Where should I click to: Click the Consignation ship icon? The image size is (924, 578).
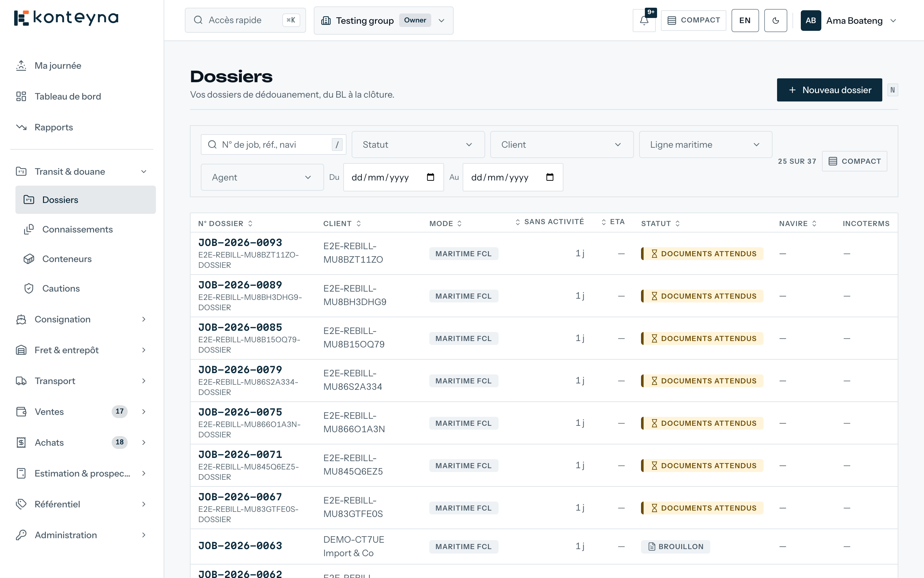pos(21,319)
